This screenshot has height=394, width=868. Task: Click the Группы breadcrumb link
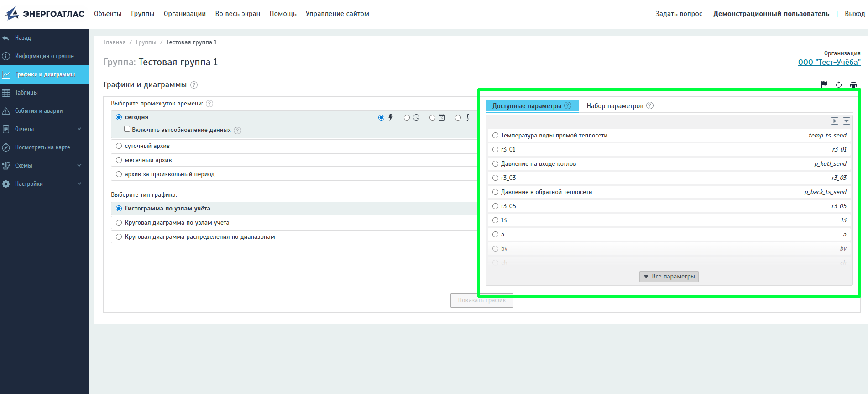point(146,42)
